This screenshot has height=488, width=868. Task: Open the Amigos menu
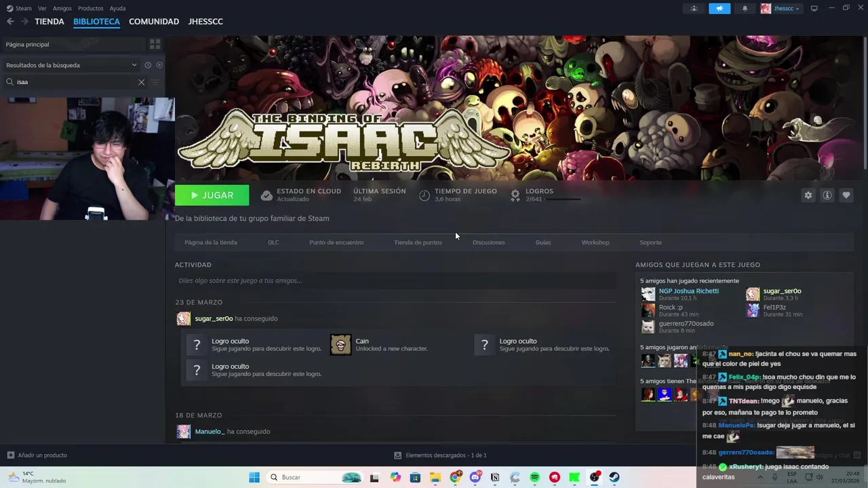coord(62,8)
